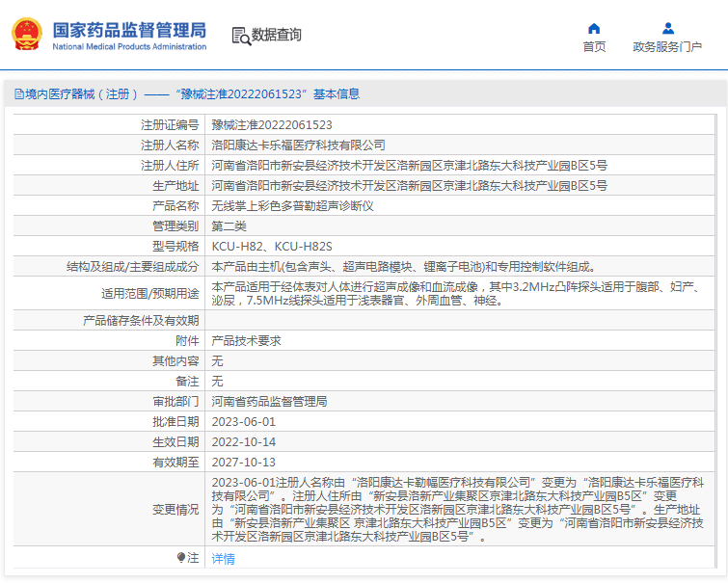Click the 有效期至 row label
The image size is (728, 583).
pos(175,462)
